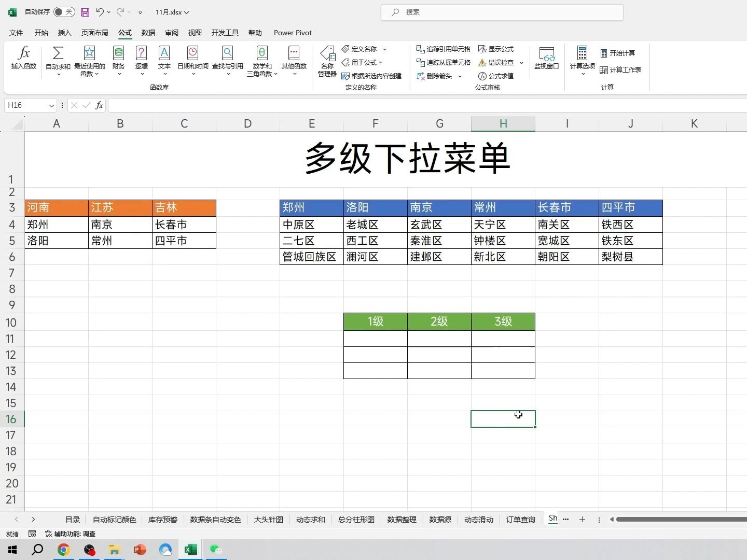747x560 pixels.
Task: Open the AutoSum (自动求和) function
Action: [58, 61]
